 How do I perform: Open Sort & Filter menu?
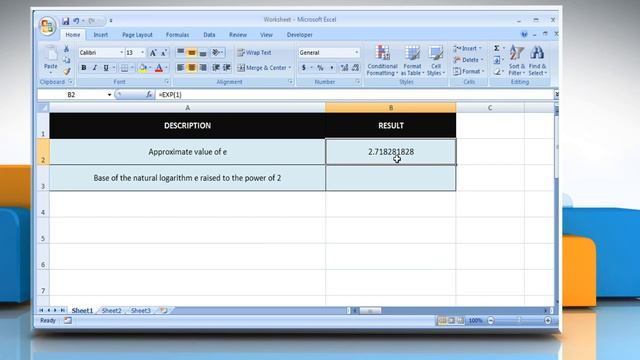pyautogui.click(x=517, y=60)
